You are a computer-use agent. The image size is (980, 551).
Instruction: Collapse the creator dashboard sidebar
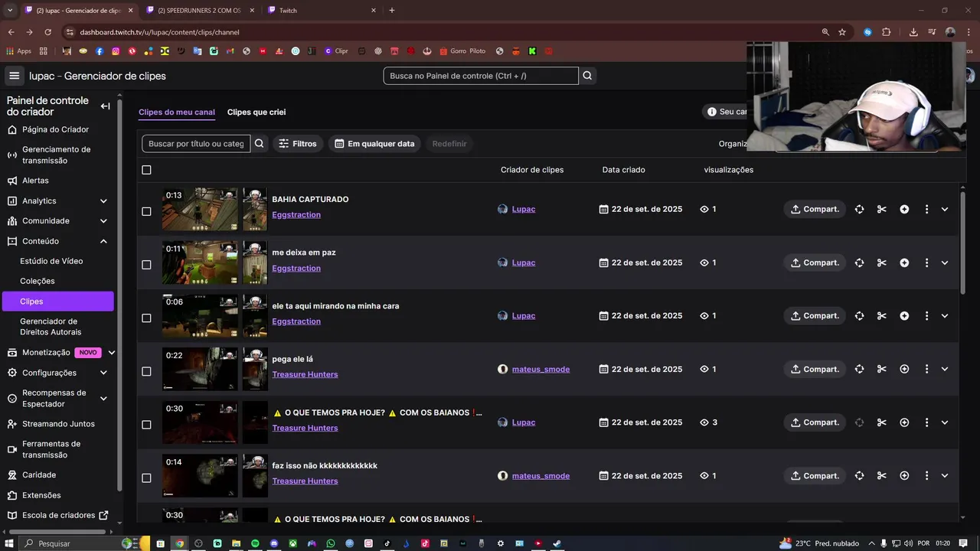tap(105, 106)
